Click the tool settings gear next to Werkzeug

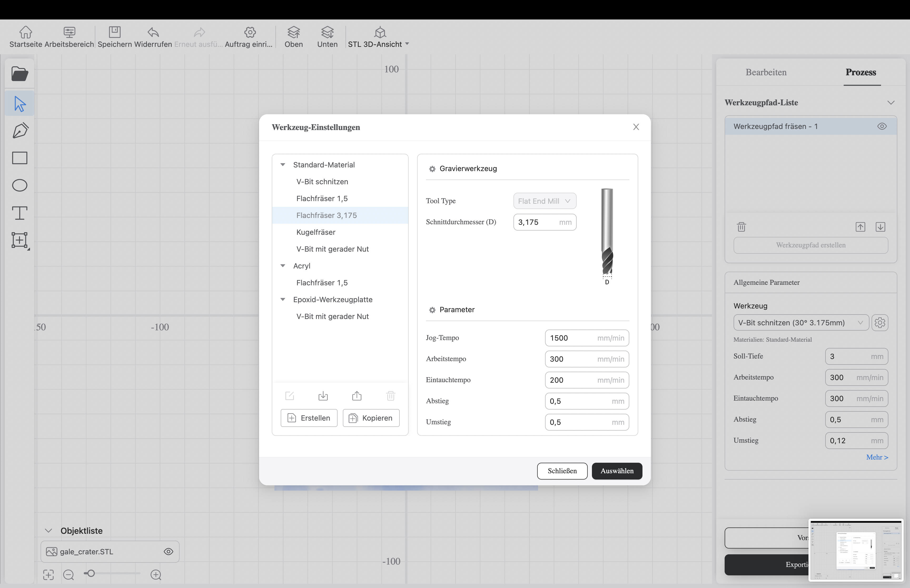click(880, 323)
